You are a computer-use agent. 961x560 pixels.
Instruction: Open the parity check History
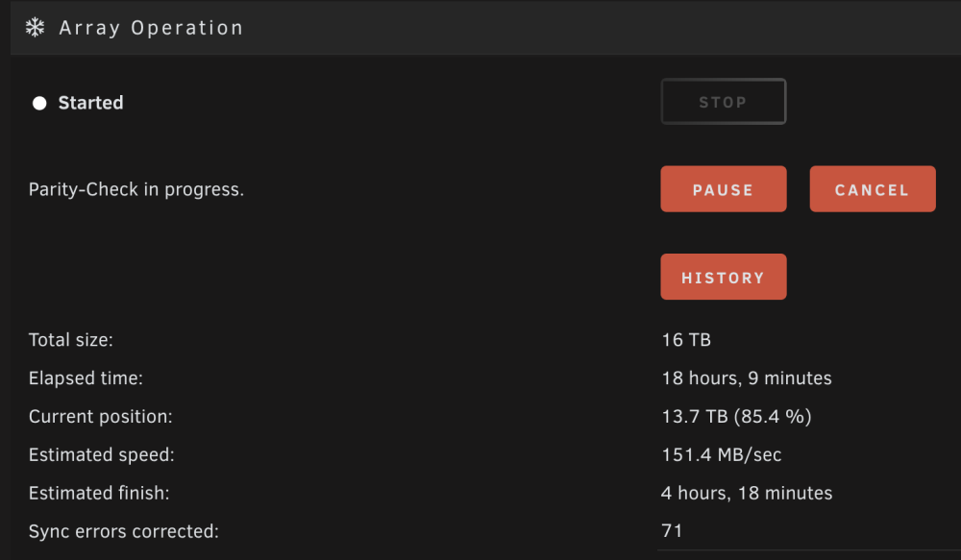point(724,277)
